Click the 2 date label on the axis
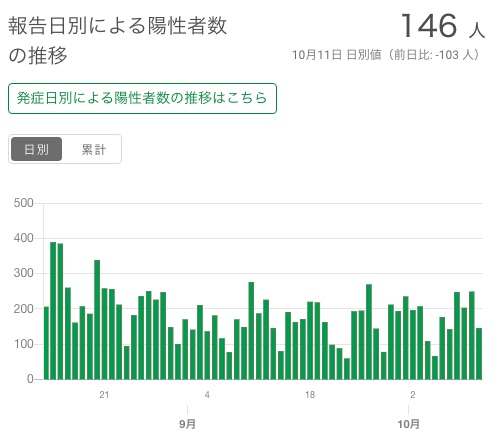 point(413,395)
